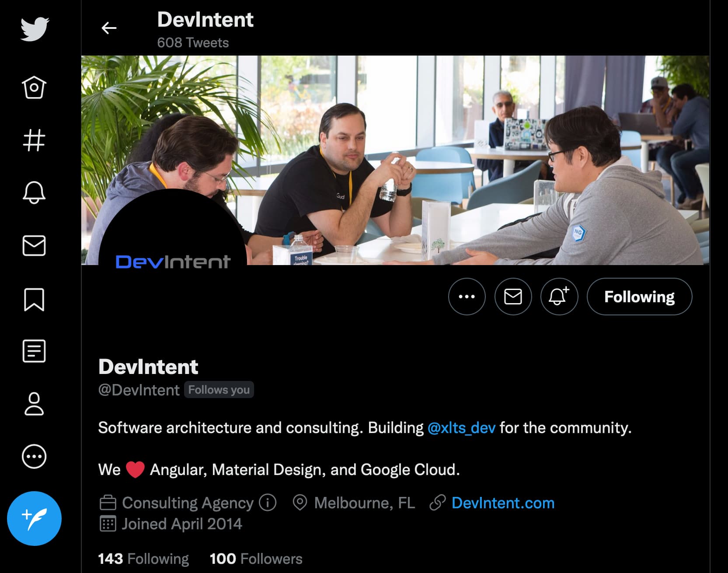The width and height of the screenshot is (728, 573).
Task: Expand the sidebar More options circle
Action: click(34, 457)
